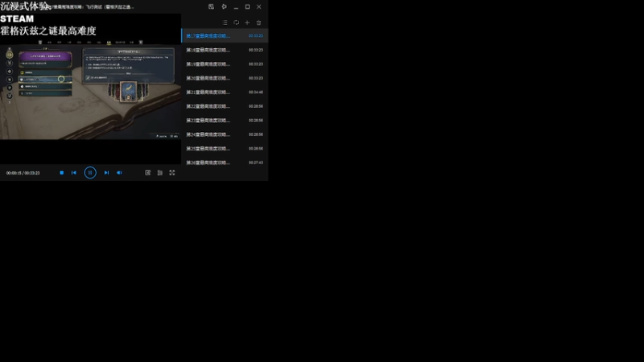Screen dimensions: 644x362
Task: Minimize the player window
Action: 236,7
